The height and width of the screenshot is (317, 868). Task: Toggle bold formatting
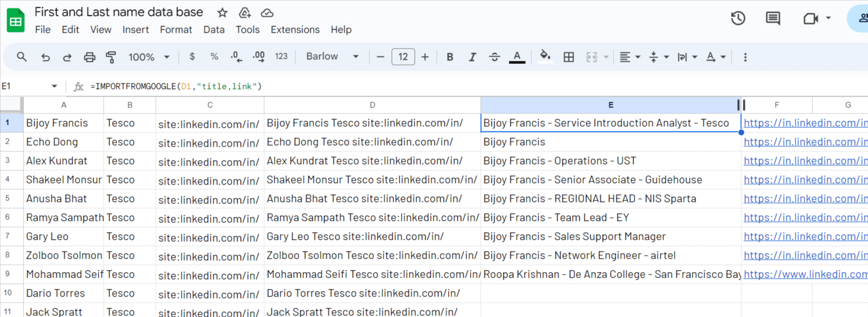(x=450, y=57)
